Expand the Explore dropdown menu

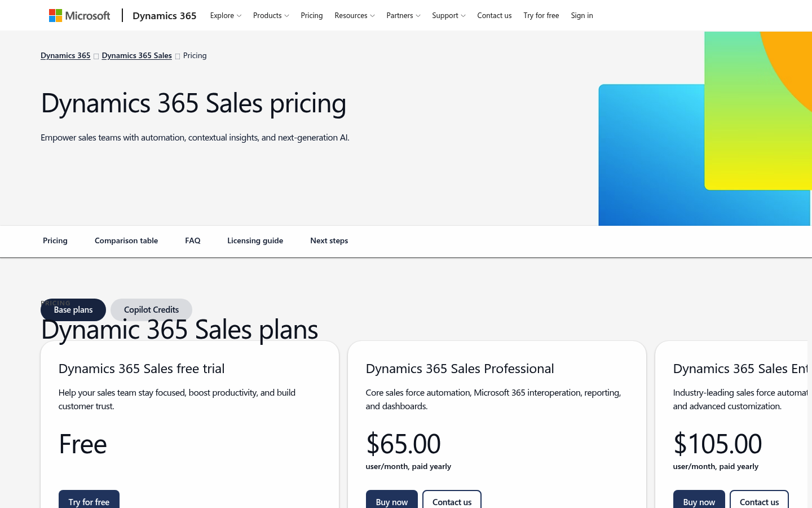click(x=226, y=15)
